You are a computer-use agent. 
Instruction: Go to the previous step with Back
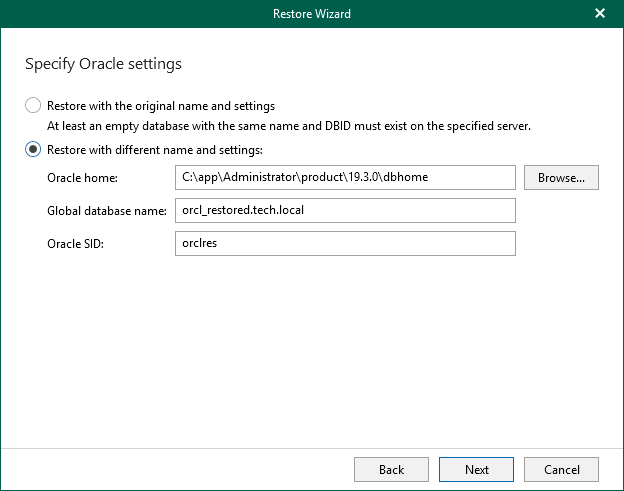(391, 469)
